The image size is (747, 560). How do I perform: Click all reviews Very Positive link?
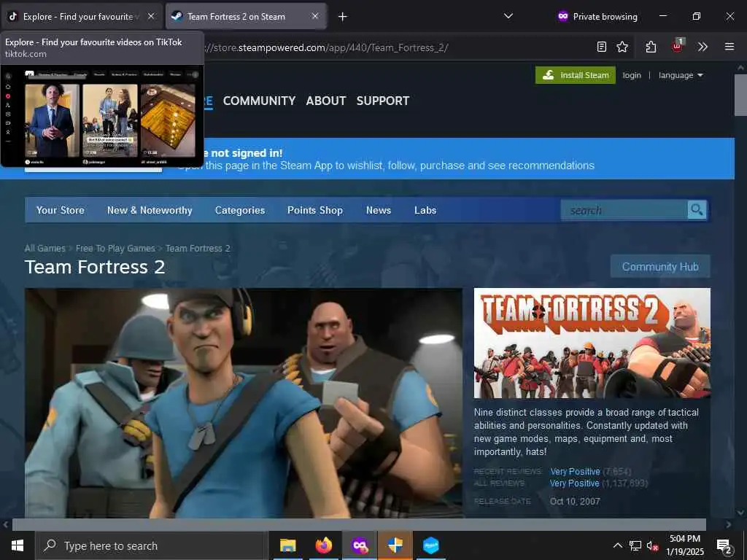click(575, 483)
